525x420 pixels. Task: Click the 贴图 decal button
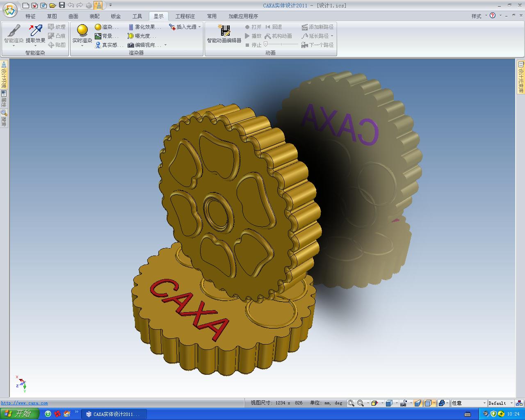57,45
